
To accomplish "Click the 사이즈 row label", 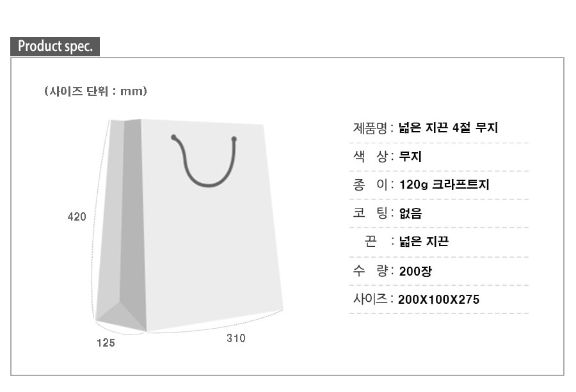I will [370, 299].
